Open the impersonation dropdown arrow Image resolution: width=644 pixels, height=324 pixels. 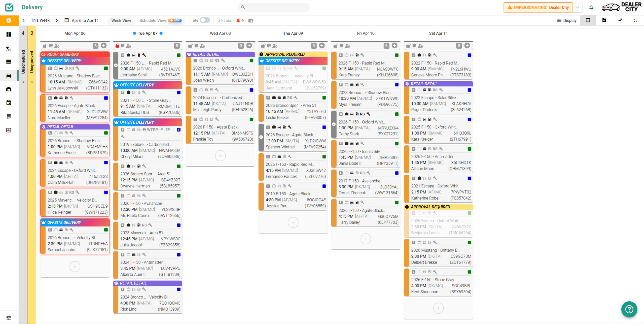578,7
